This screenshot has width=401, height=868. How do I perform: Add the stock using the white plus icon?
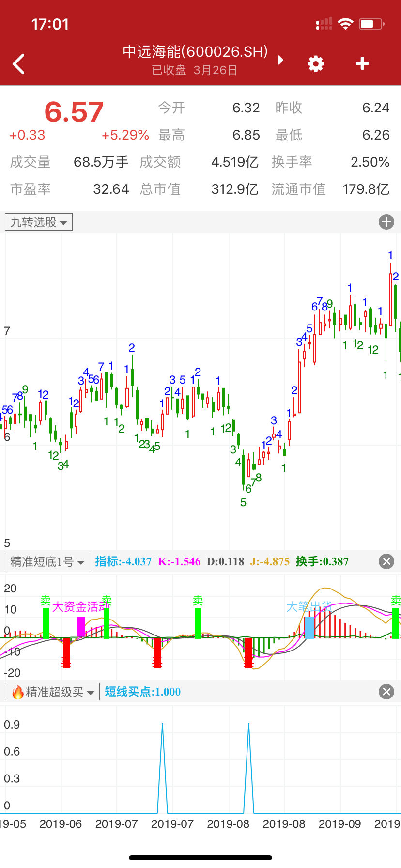click(x=362, y=63)
